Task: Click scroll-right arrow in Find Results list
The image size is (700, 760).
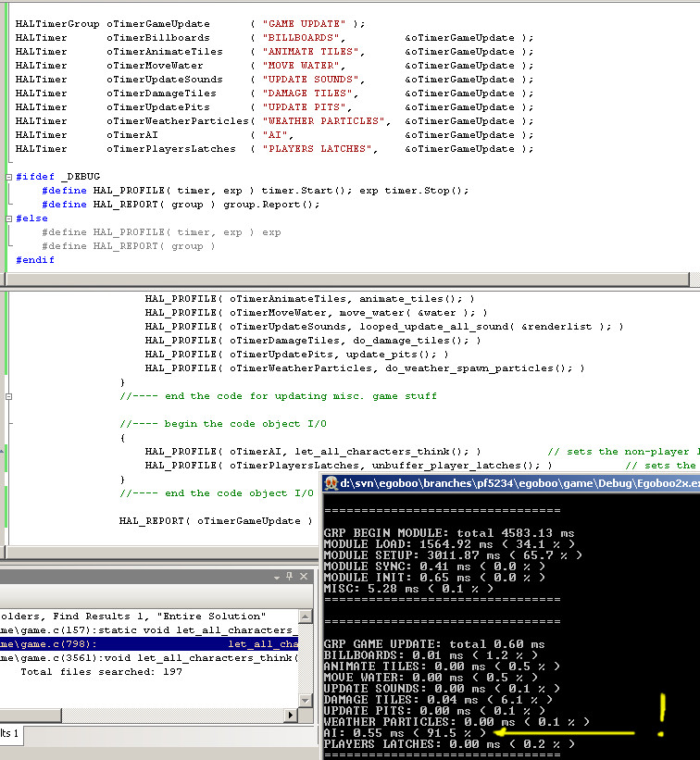Action: [291, 715]
